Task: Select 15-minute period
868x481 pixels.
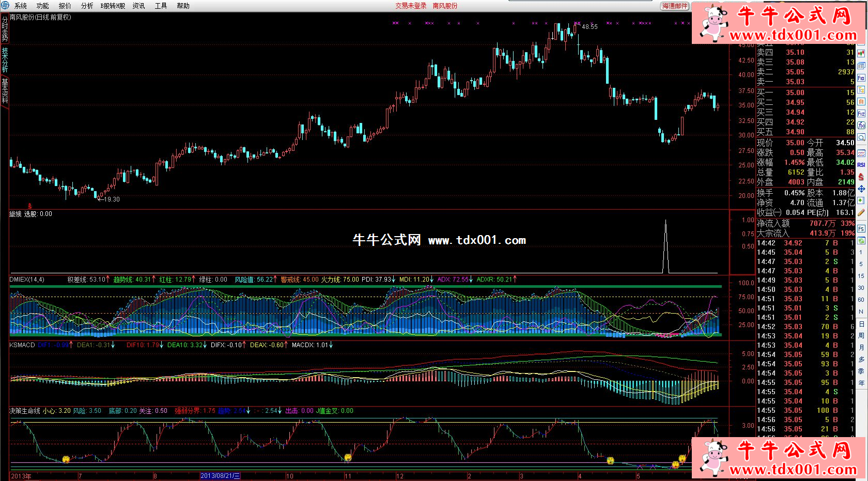Action: (861, 276)
